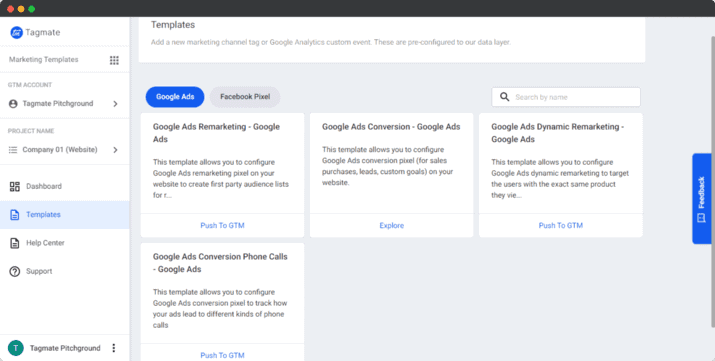Click the magnifier icon in search box
This screenshot has width=715, height=361.
504,97
